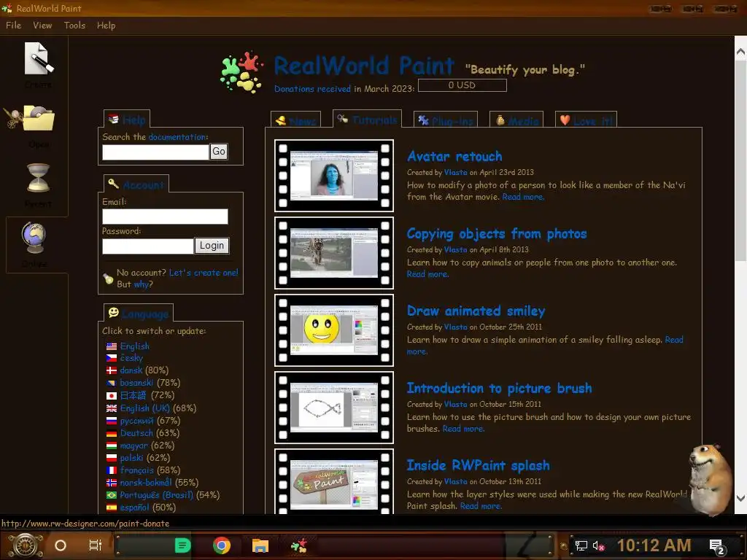Image resolution: width=747 pixels, height=560 pixels.
Task: Open the green notes app in taskbar
Action: click(182, 545)
